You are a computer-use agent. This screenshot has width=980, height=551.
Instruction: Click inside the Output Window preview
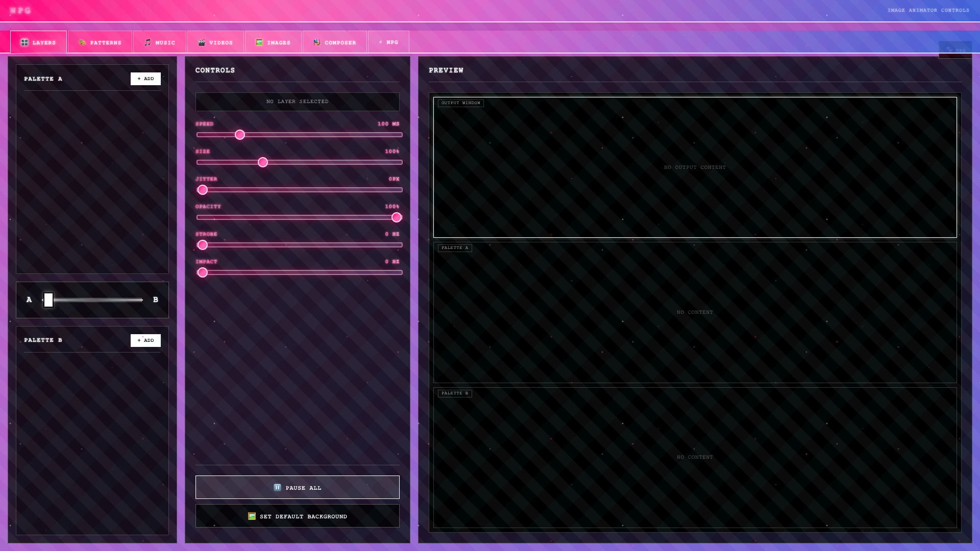click(x=694, y=167)
